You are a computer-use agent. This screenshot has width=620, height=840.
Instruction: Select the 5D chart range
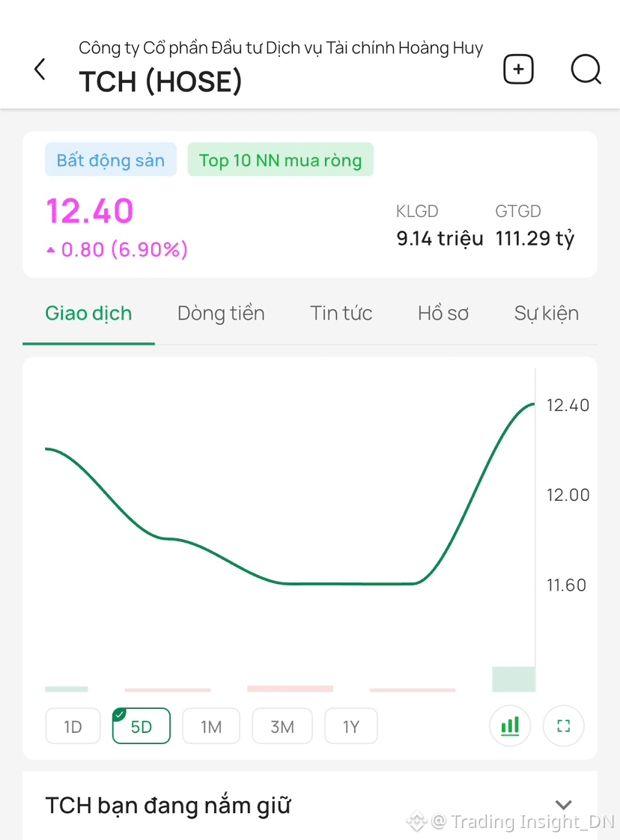tap(142, 726)
